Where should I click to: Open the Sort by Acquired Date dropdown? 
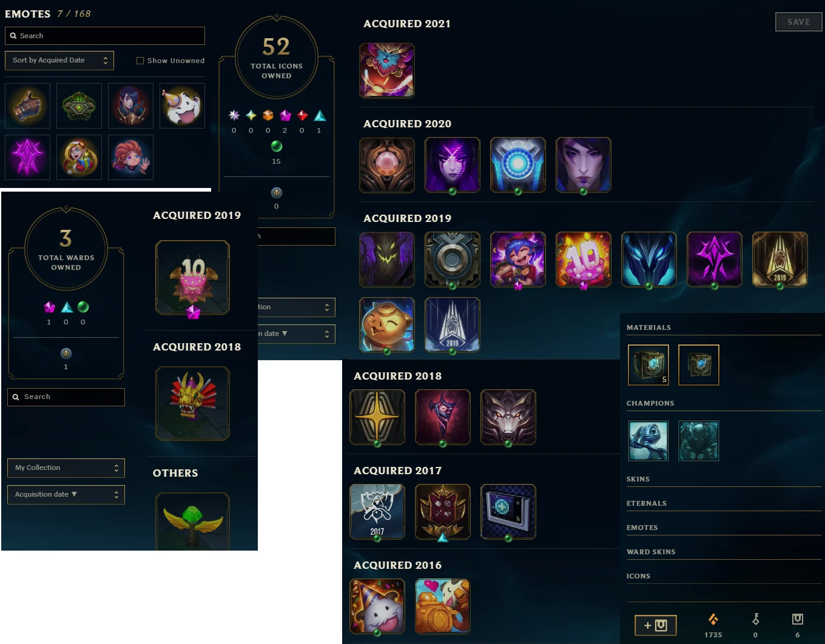(x=59, y=60)
